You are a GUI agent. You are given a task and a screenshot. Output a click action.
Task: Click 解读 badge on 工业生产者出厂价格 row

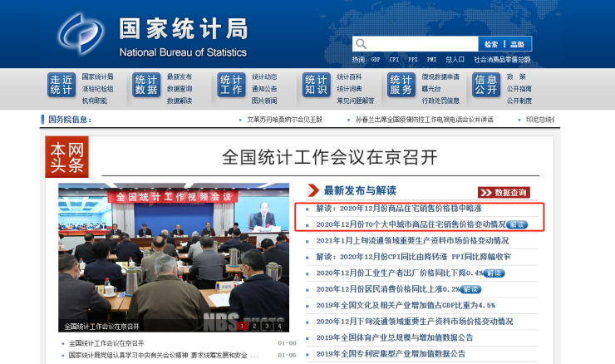click(494, 273)
